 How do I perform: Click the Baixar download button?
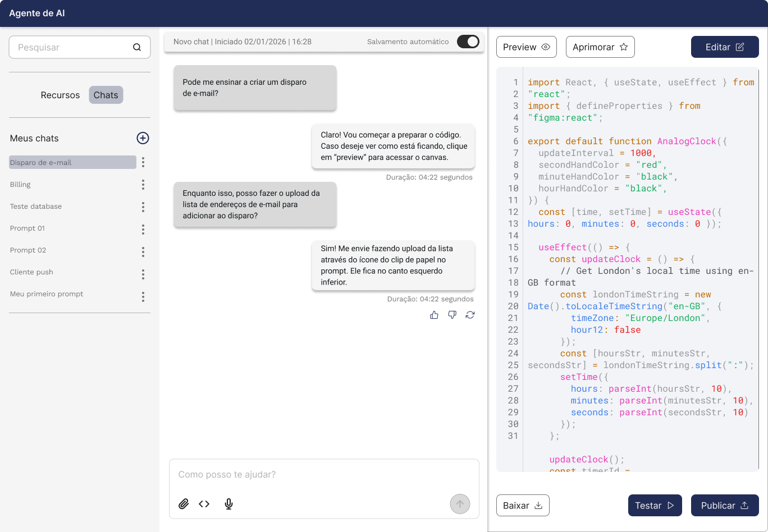523,506
